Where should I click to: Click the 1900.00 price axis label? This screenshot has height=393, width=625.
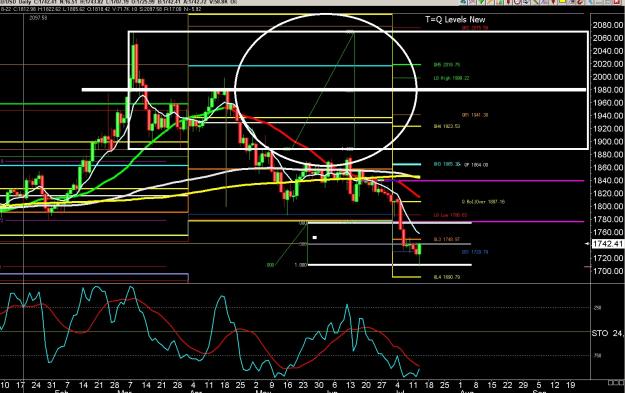coord(608,141)
